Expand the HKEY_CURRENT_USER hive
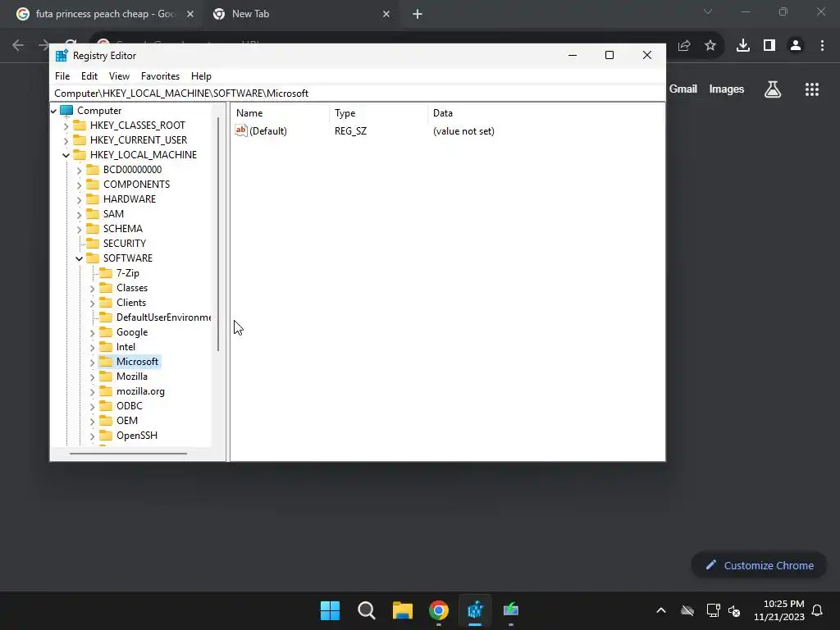 point(66,140)
